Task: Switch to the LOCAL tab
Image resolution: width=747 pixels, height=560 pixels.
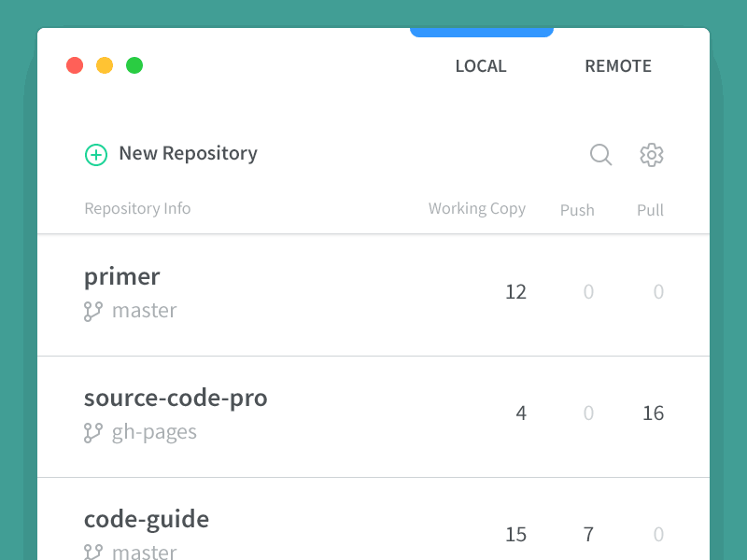Action: (x=481, y=66)
